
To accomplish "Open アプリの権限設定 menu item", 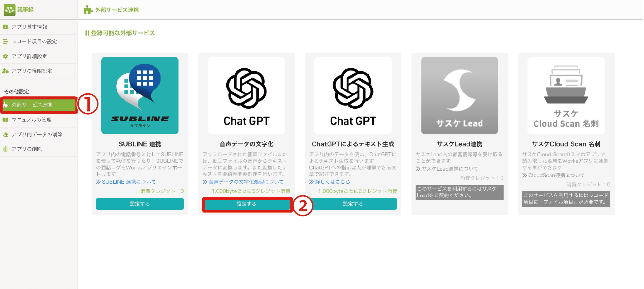I will [39, 71].
